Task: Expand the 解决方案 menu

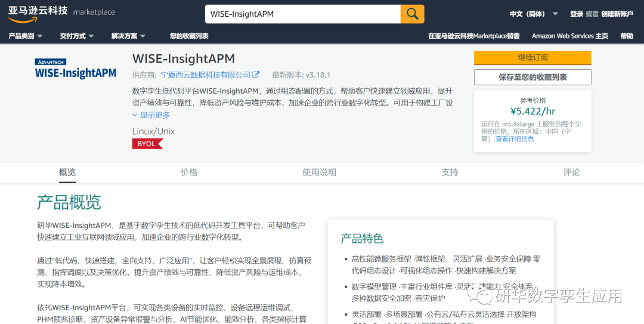Action: 128,36
